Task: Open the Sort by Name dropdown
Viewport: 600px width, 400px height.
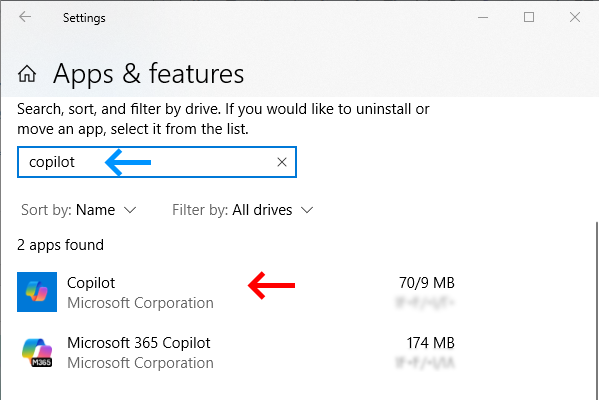Action: (78, 210)
